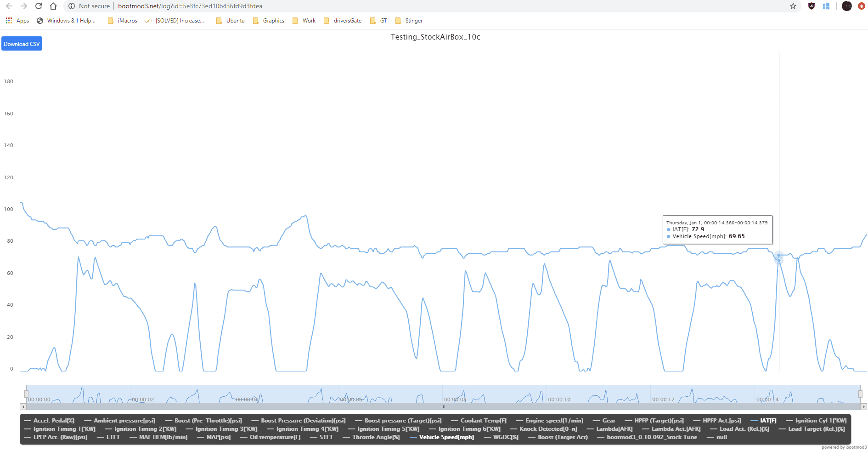Enable Ignition Timing 6[°KW] series
The image size is (868, 451).
click(465, 429)
